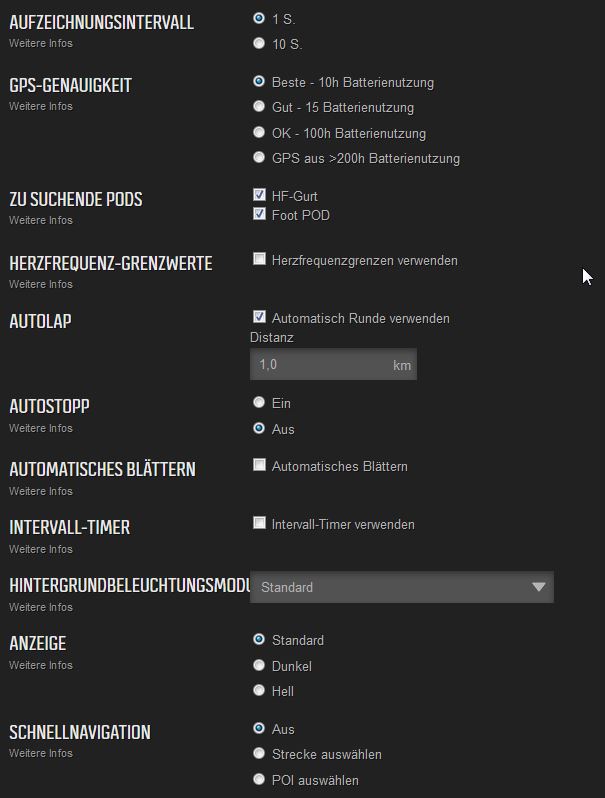Enable Herzfrequenzgrenzen verwenden
The height and width of the screenshot is (798, 605).
click(x=260, y=259)
